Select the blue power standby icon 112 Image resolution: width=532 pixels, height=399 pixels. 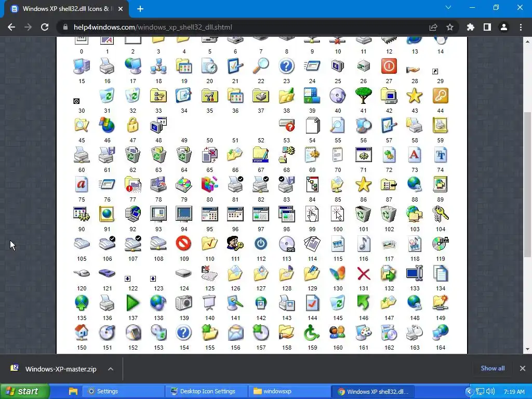coord(261,244)
